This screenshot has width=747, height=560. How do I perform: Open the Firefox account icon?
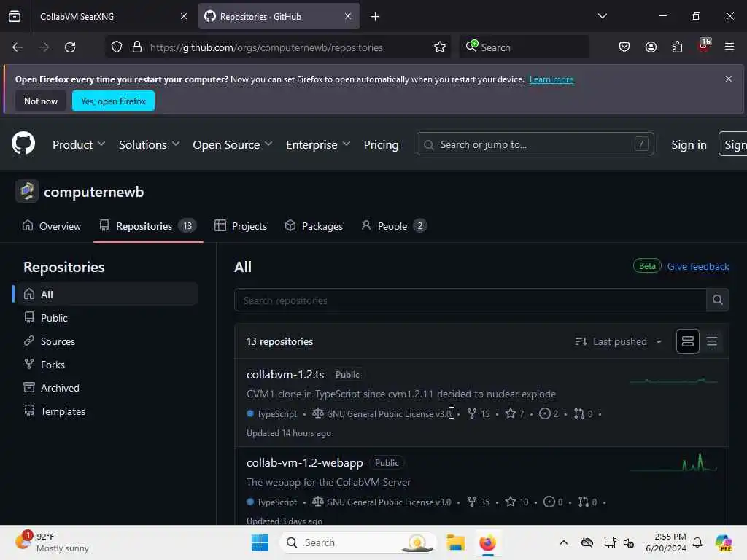[x=651, y=47]
